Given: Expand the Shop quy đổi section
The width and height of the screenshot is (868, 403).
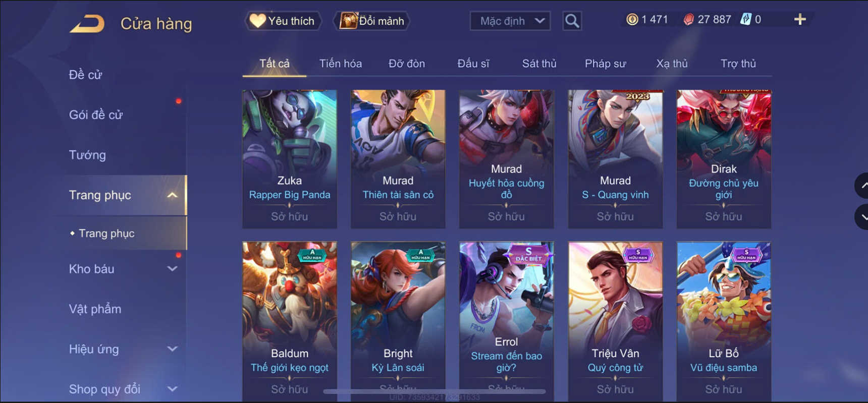Looking at the screenshot, I should tap(172, 389).
